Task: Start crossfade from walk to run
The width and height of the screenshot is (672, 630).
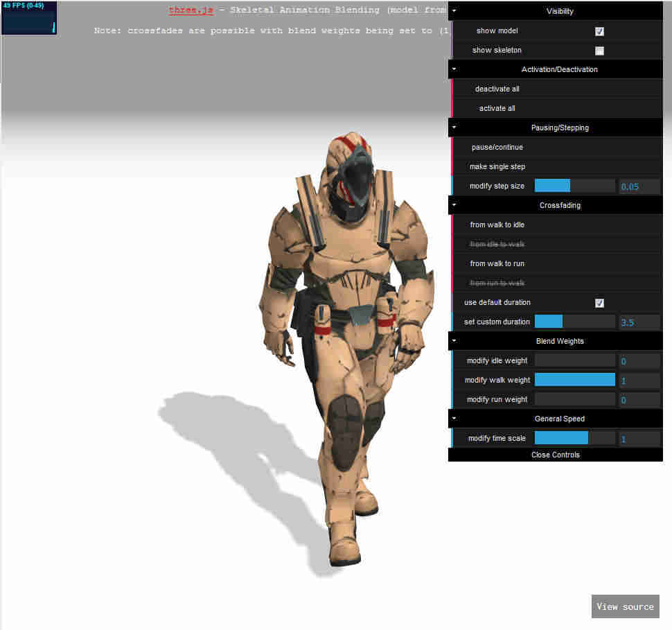Action: coord(497,263)
